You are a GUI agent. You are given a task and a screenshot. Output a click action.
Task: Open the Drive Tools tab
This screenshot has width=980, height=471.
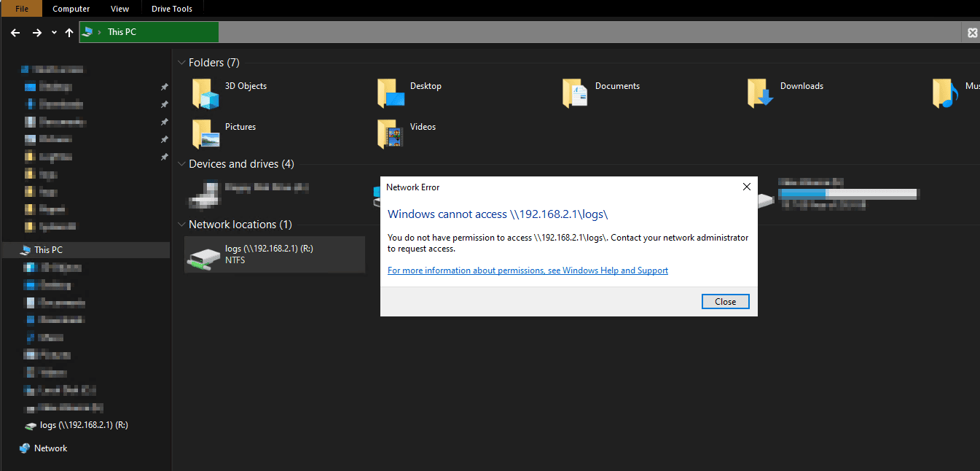[172, 9]
